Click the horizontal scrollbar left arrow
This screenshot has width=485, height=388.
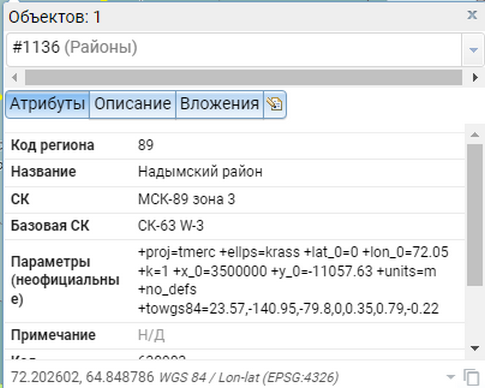14,77
